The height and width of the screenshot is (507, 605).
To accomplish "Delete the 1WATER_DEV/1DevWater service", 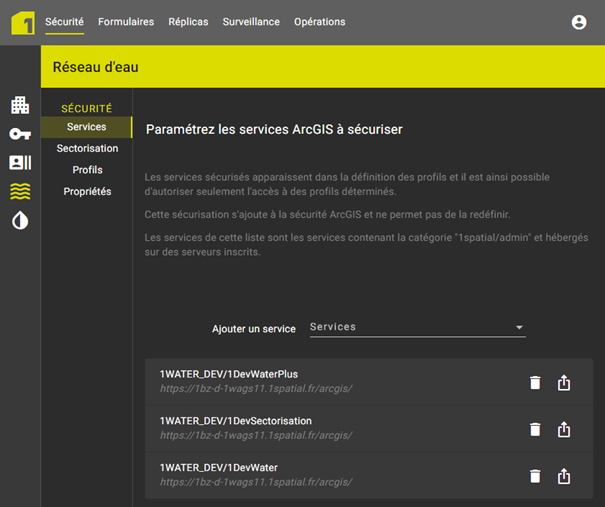I will pyautogui.click(x=535, y=475).
